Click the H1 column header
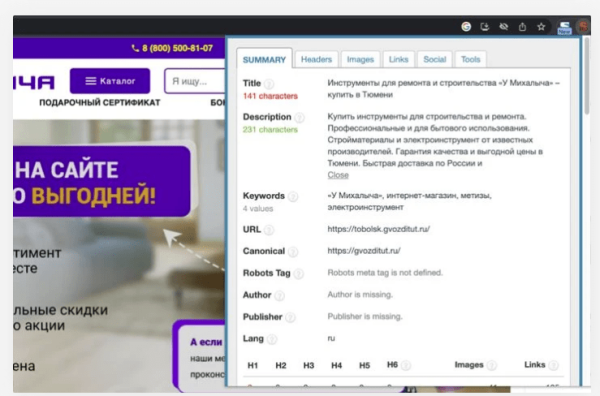600x396 pixels. 253,365
